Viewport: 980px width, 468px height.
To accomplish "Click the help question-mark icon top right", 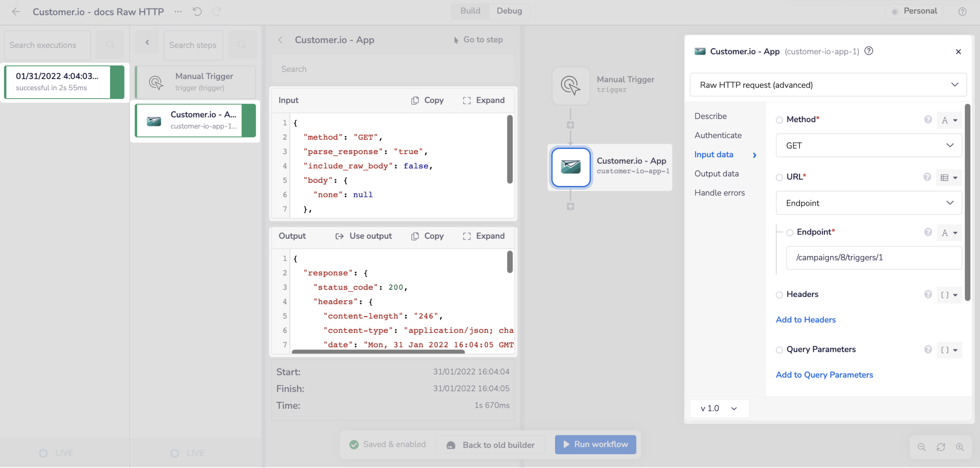I will coord(962,12).
